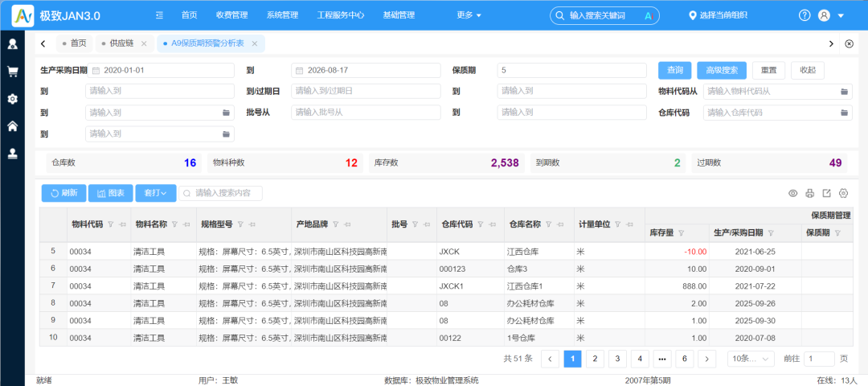Click the 查询 button
The image size is (868, 386).
point(675,70)
